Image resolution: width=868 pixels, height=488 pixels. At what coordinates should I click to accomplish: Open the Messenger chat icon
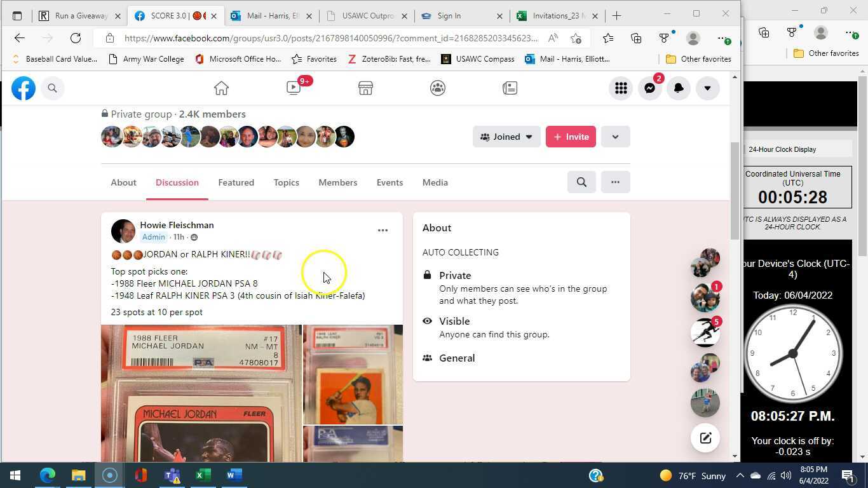[x=649, y=88]
